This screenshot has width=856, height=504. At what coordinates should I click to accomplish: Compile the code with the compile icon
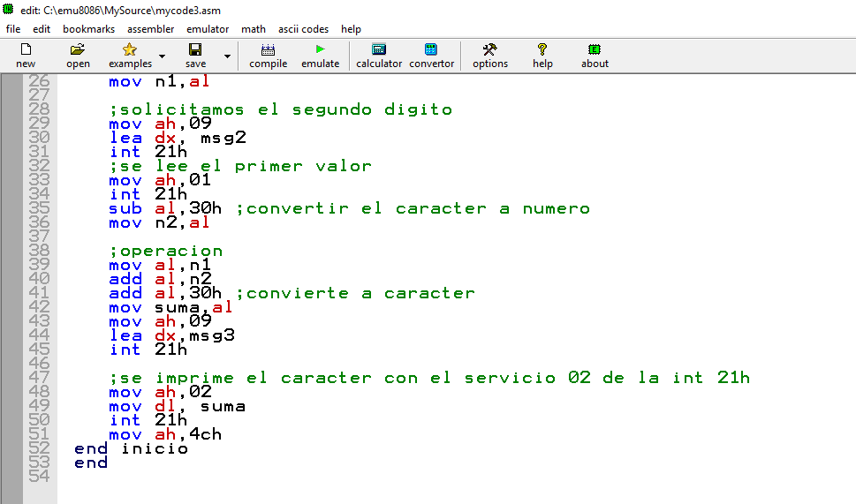[268, 49]
